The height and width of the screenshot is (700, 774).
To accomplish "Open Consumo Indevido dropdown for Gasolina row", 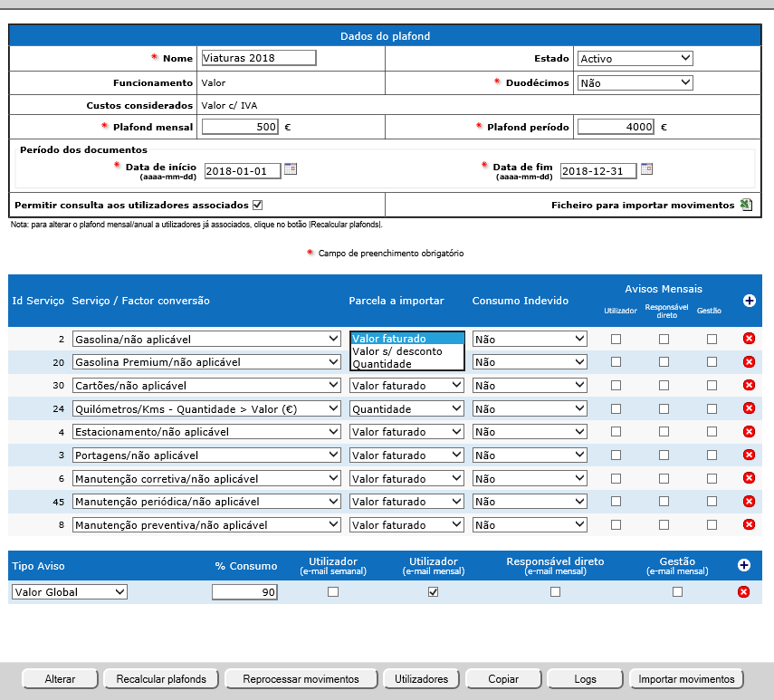I will point(530,340).
